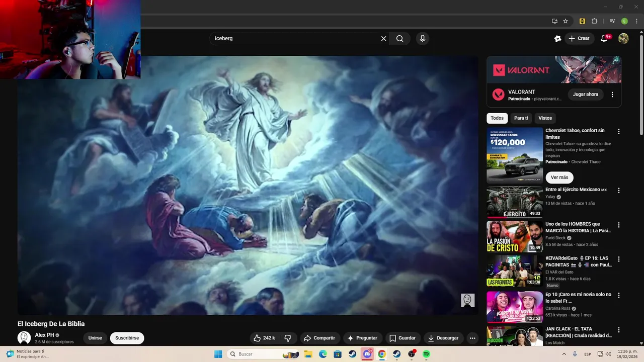
Task: Open the yellow browser extension icon
Action: coord(582,21)
